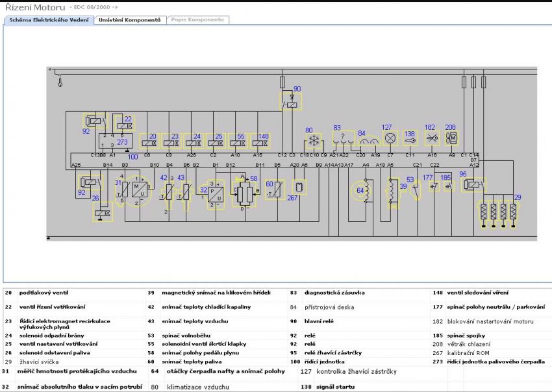552x392 pixels.
Task: Click the glow plugs symbol 29 in diagram
Action: (x=497, y=212)
